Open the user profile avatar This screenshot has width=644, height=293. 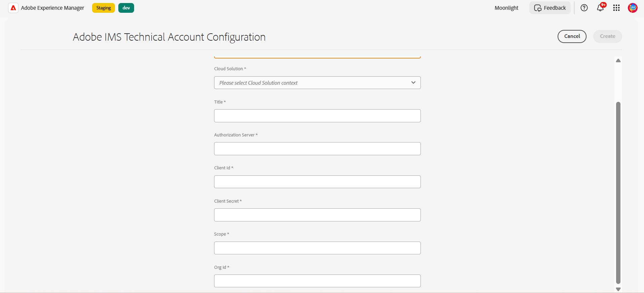(x=633, y=8)
